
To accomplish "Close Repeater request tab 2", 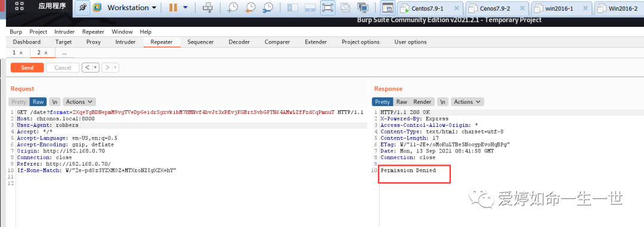I will click(46, 53).
